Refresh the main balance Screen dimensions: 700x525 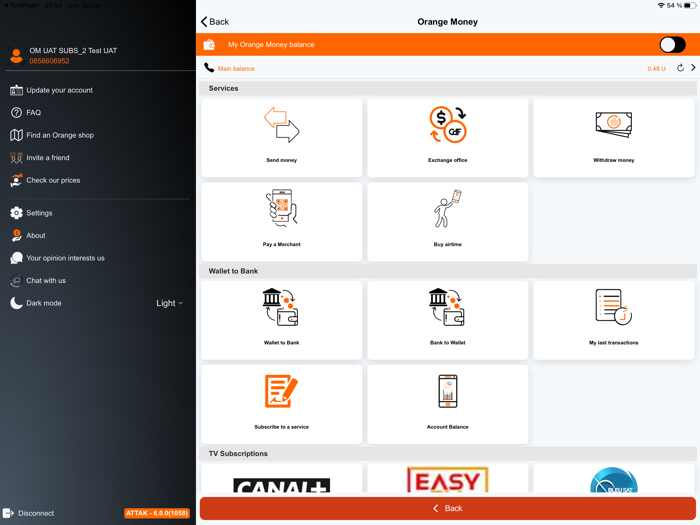[x=680, y=68]
